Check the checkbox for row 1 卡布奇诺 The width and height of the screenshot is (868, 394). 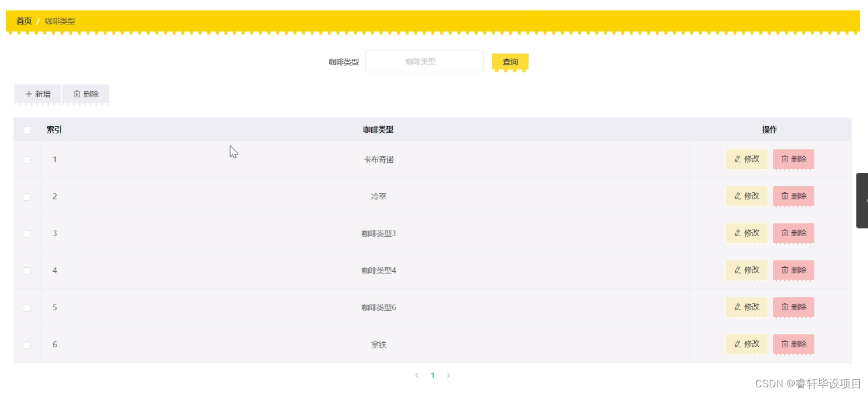click(26, 159)
